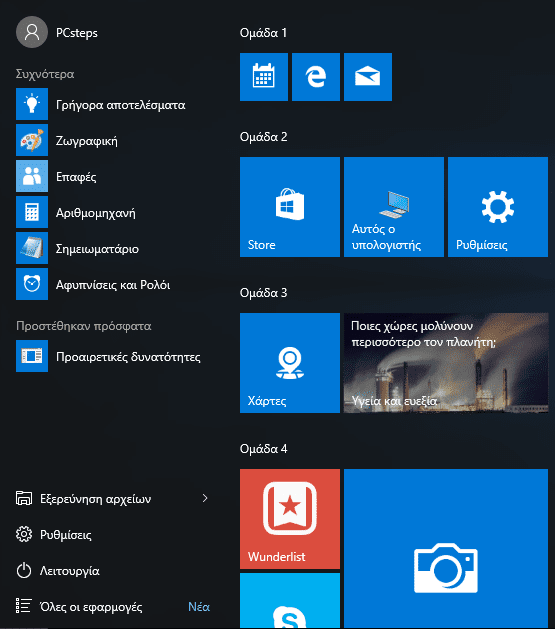Open the Εξερεύνηση αρχείων label

tap(95, 499)
